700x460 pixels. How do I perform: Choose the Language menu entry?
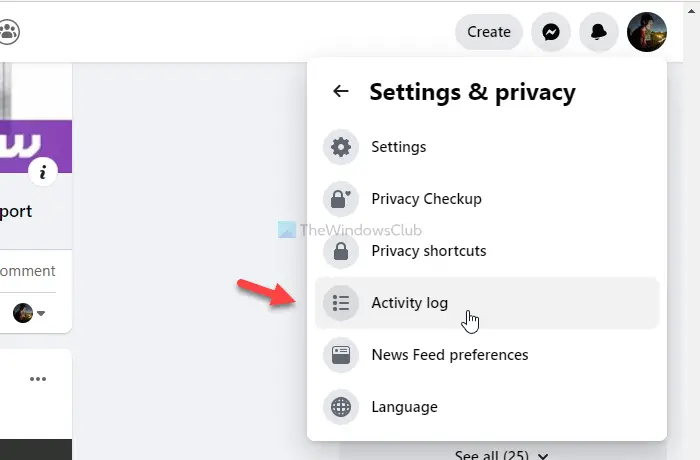pos(487,407)
